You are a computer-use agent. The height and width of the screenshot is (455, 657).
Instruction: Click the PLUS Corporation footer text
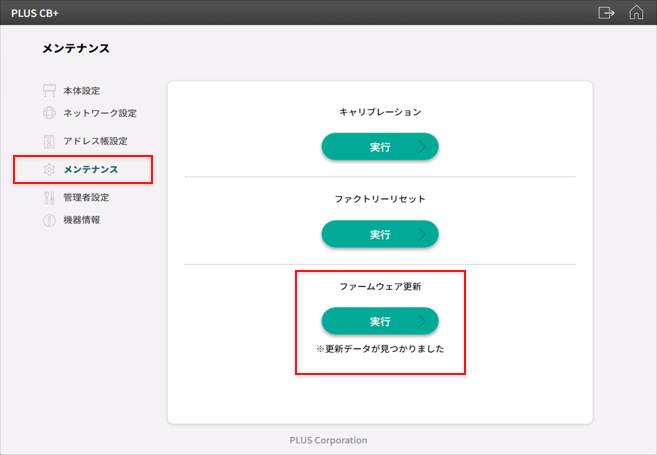click(328, 440)
